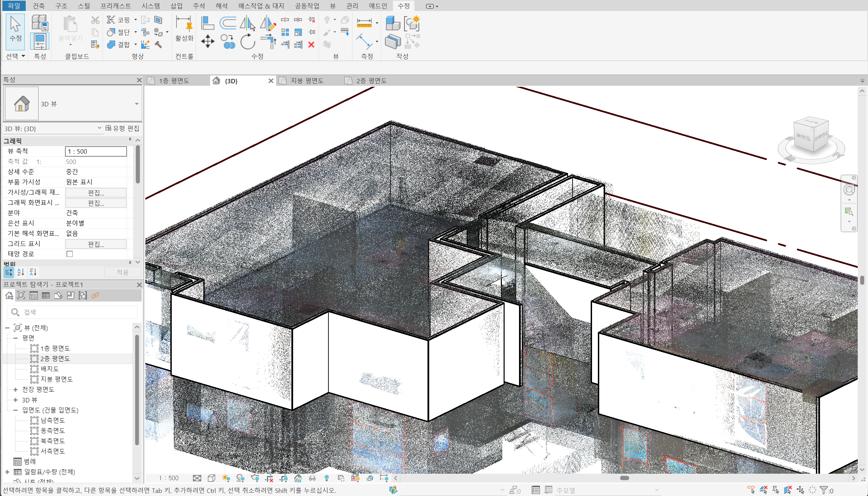The image size is (868, 496).
Task: Select the Scale tool icon
Action: click(x=298, y=32)
